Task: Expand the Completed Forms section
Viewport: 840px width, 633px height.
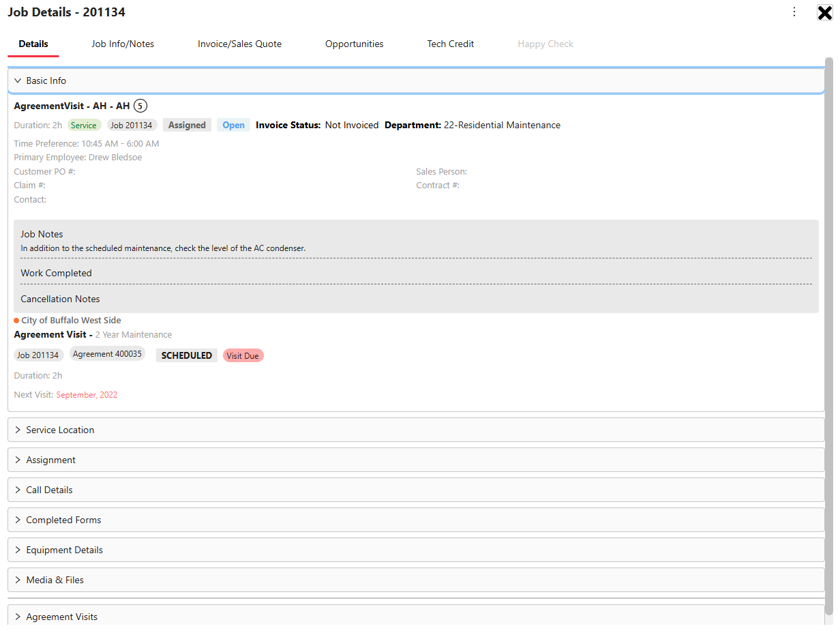Action: coord(416,520)
